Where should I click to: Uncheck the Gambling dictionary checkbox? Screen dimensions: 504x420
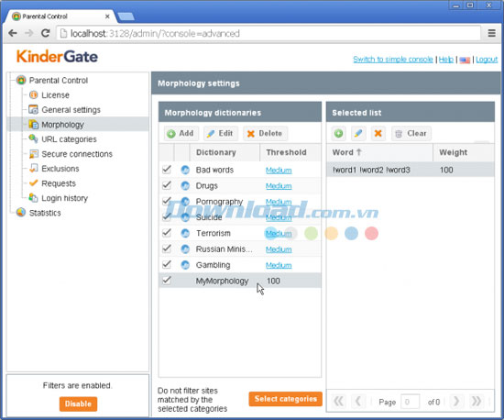167,264
